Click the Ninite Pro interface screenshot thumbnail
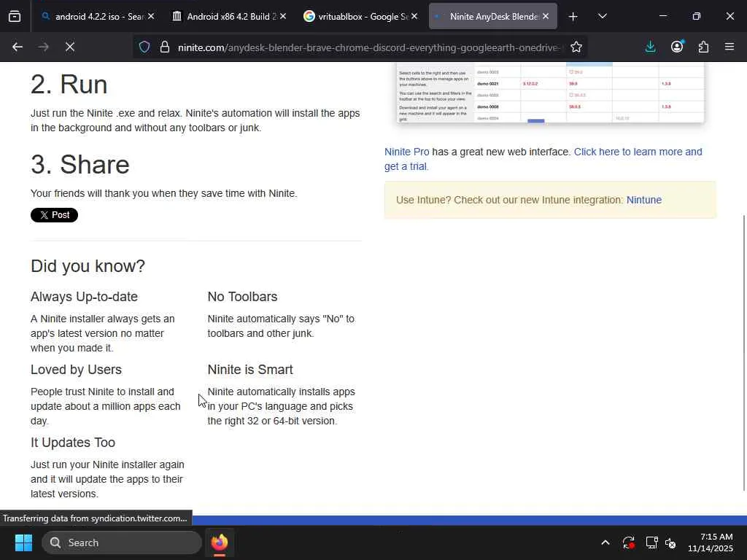747x560 pixels. 550,93
